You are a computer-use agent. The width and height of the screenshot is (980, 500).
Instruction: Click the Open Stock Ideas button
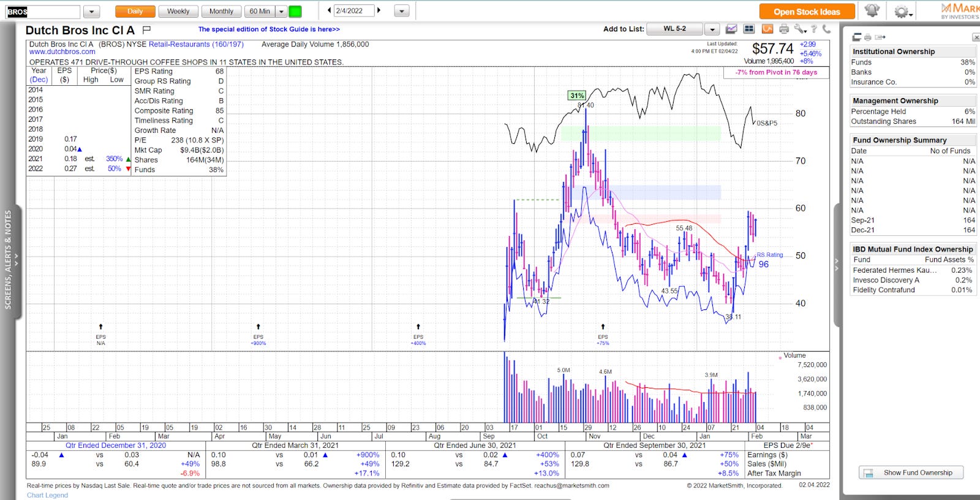click(x=807, y=12)
